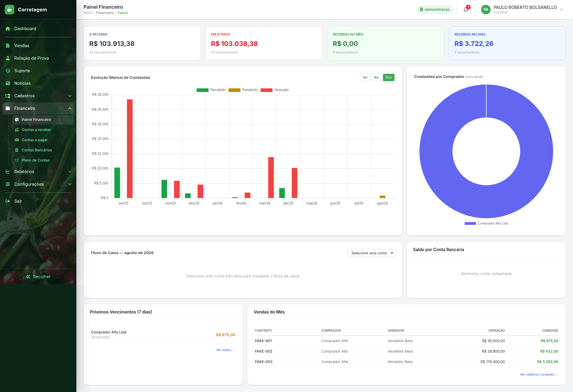Viewport: 573px width, 392px height.
Task: Click the Configurações sliders icon
Action: [x=8, y=184]
